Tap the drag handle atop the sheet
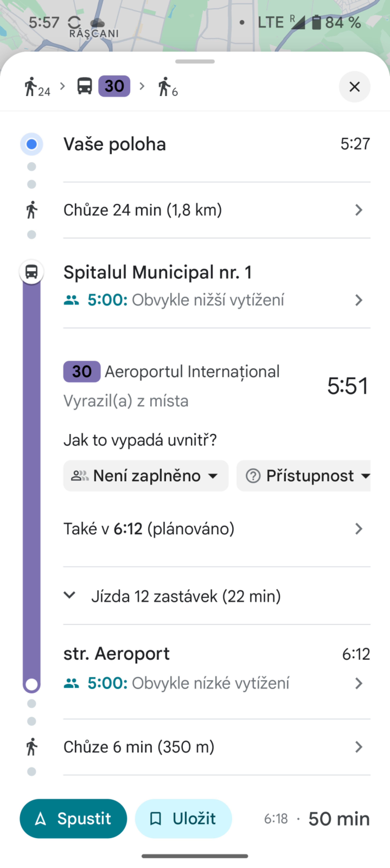The image size is (390, 868). pyautogui.click(x=195, y=62)
